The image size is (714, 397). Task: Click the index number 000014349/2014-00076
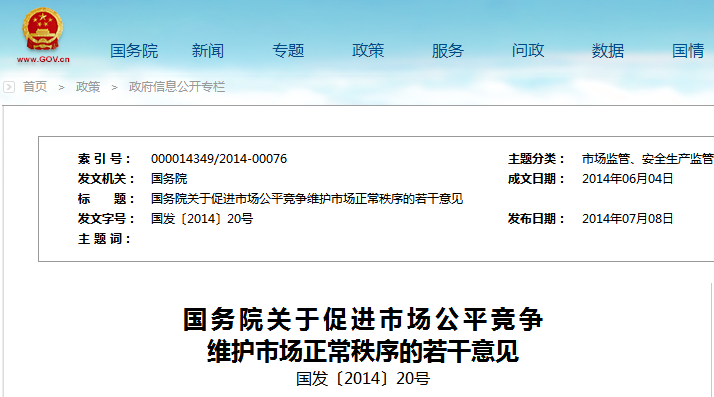tap(219, 159)
